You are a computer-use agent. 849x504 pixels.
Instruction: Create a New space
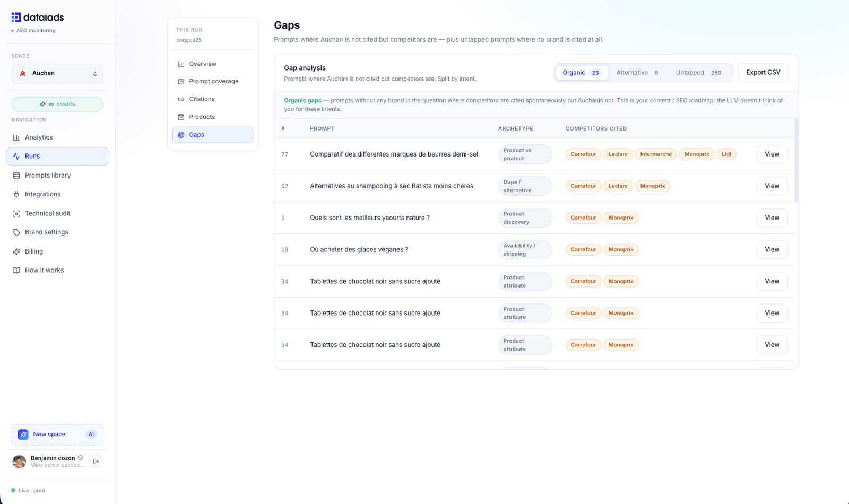[57, 435]
